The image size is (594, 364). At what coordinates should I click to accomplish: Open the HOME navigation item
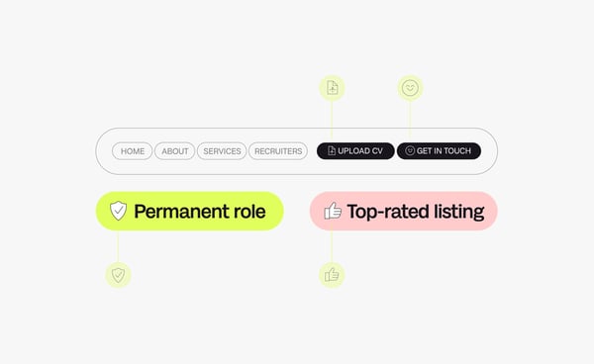click(133, 151)
